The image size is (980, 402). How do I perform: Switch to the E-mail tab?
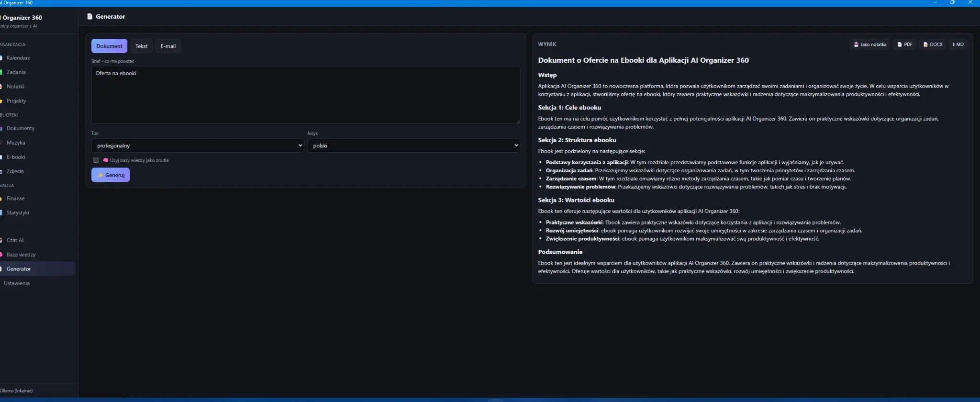[168, 46]
